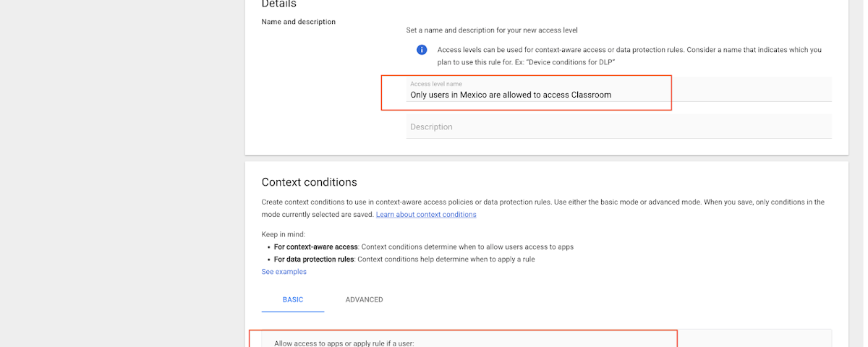Select the Name and description label
This screenshot has width=868, height=347.
(299, 22)
